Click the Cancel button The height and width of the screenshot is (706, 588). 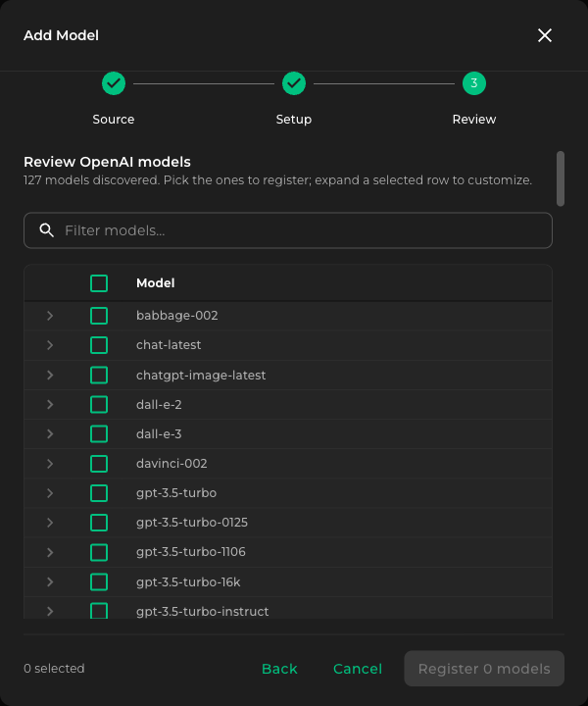358,669
